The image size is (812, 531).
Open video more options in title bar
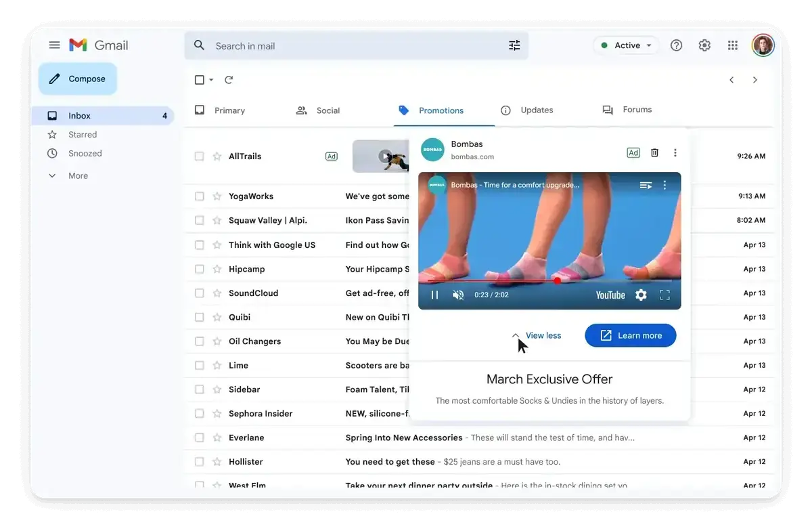[x=664, y=185]
